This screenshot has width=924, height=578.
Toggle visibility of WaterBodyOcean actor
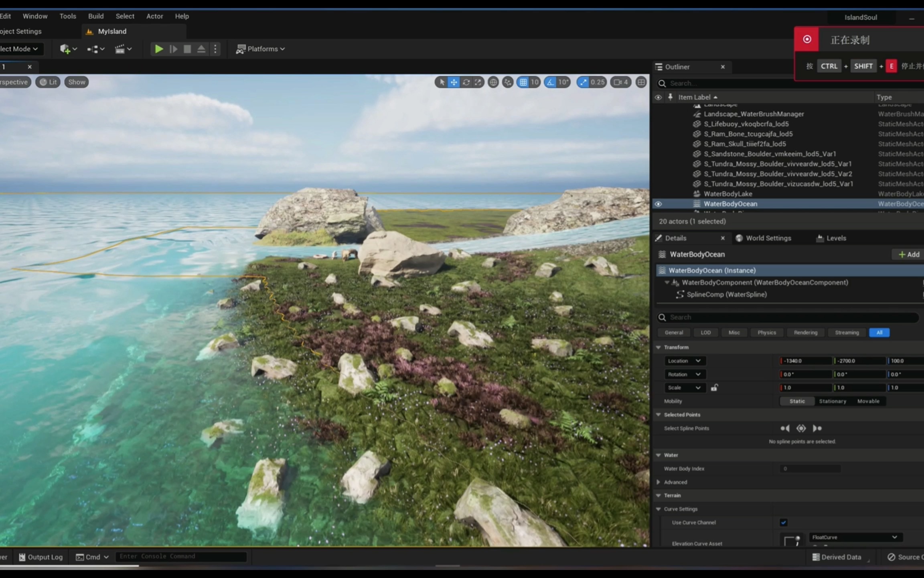pyautogui.click(x=658, y=204)
